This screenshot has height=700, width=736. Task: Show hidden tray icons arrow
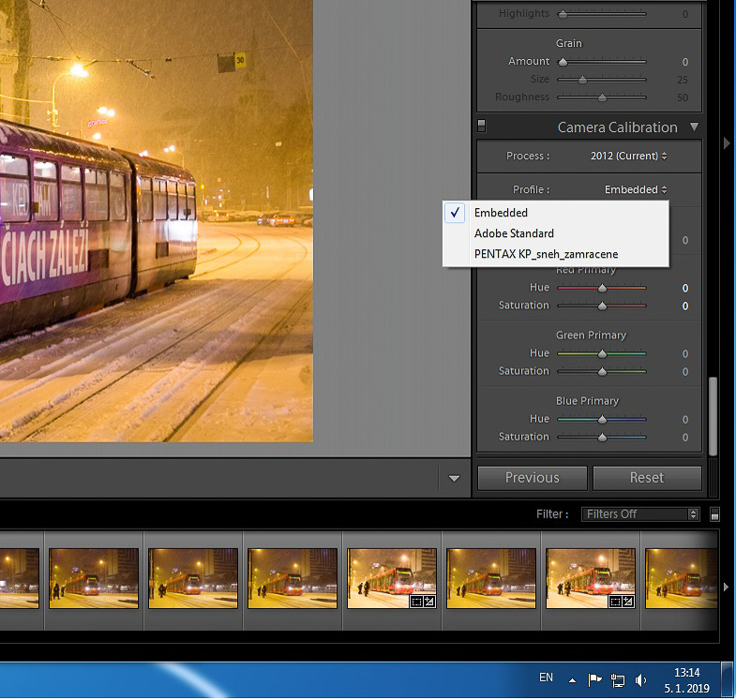[x=572, y=679]
